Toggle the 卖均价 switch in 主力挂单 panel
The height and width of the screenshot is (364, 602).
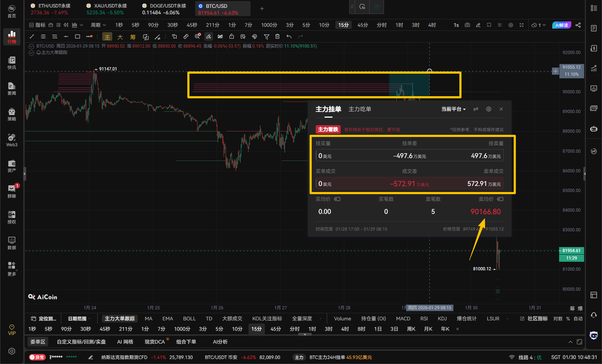500,199
